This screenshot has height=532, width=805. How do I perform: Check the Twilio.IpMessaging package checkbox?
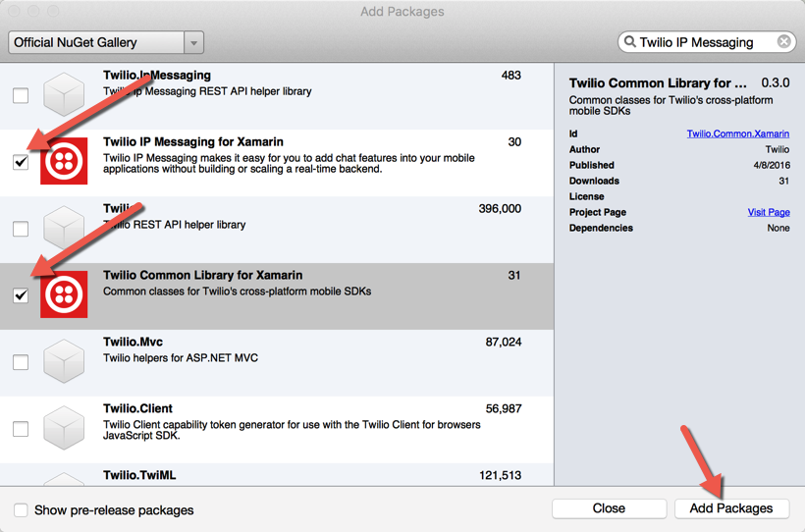coord(21,95)
